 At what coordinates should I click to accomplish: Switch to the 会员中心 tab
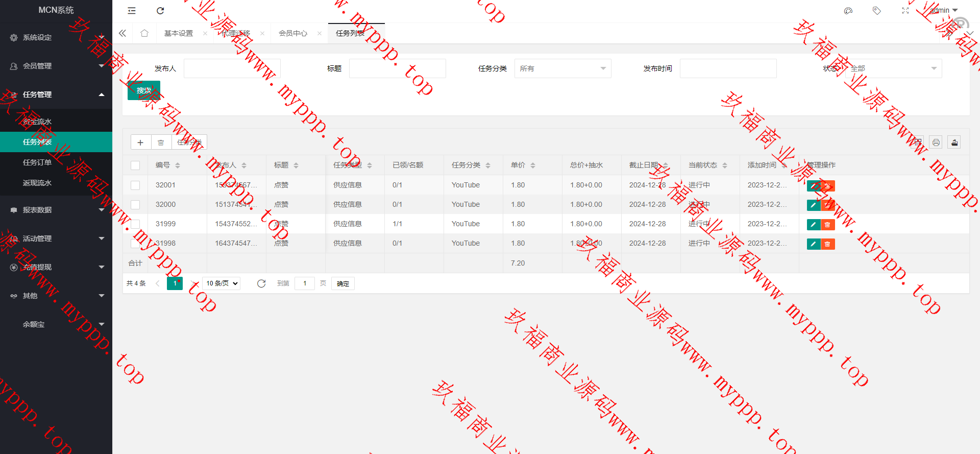[293, 33]
